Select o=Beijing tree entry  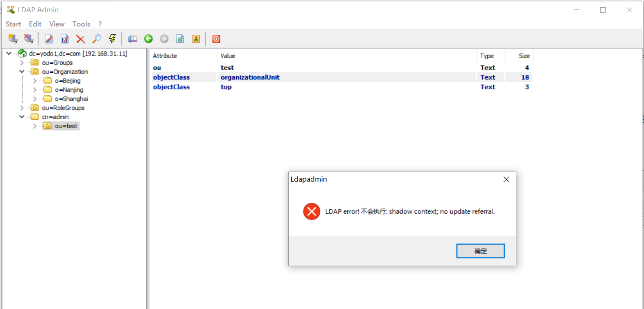[68, 81]
